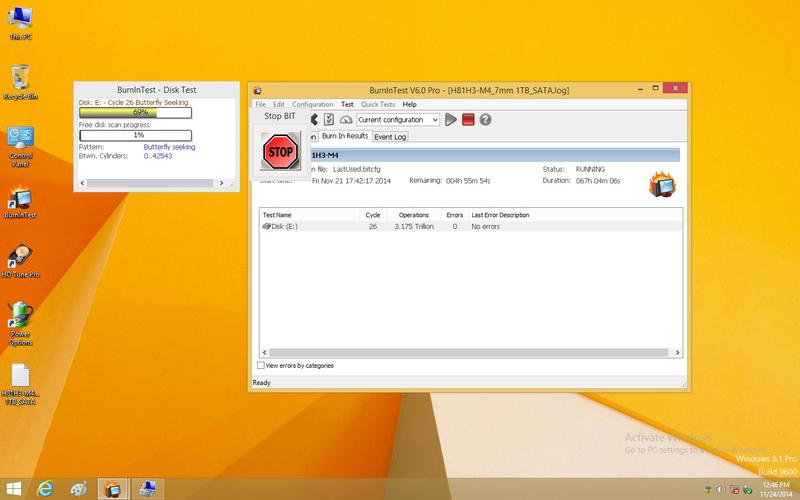Click the Operations column header

tap(413, 215)
